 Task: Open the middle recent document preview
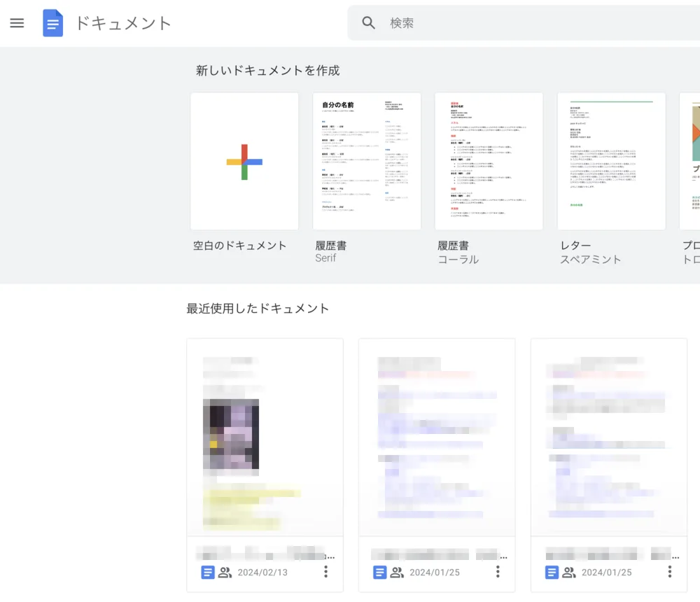437,437
